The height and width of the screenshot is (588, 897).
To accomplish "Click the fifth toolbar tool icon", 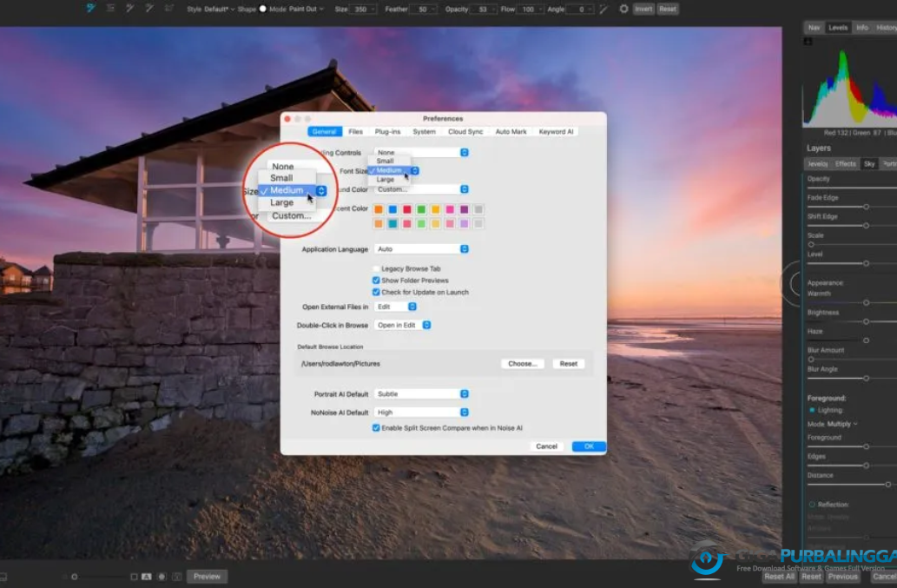I will (x=168, y=9).
